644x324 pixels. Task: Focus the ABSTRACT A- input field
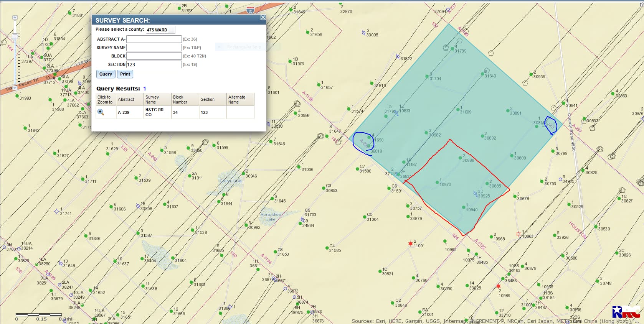tap(154, 39)
